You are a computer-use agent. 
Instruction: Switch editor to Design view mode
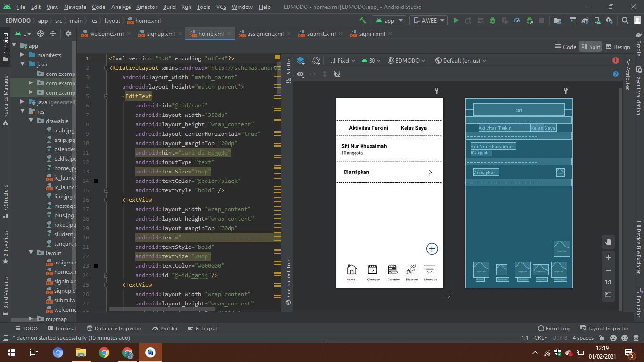click(618, 47)
